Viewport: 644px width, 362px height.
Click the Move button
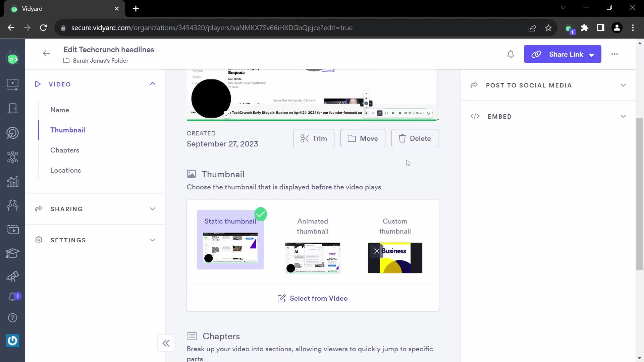(x=363, y=138)
